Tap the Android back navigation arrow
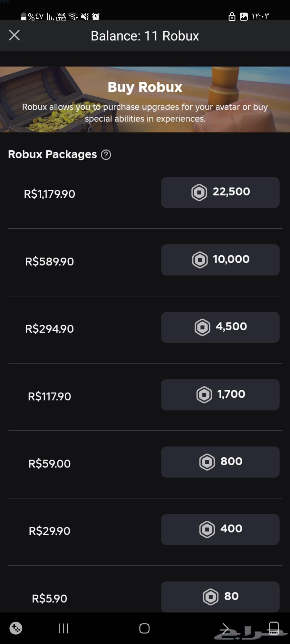This screenshot has height=644, width=290. tap(225, 628)
